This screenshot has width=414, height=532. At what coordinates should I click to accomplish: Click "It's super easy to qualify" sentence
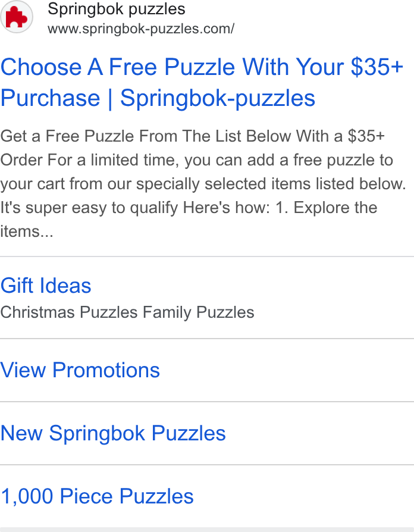[89, 208]
